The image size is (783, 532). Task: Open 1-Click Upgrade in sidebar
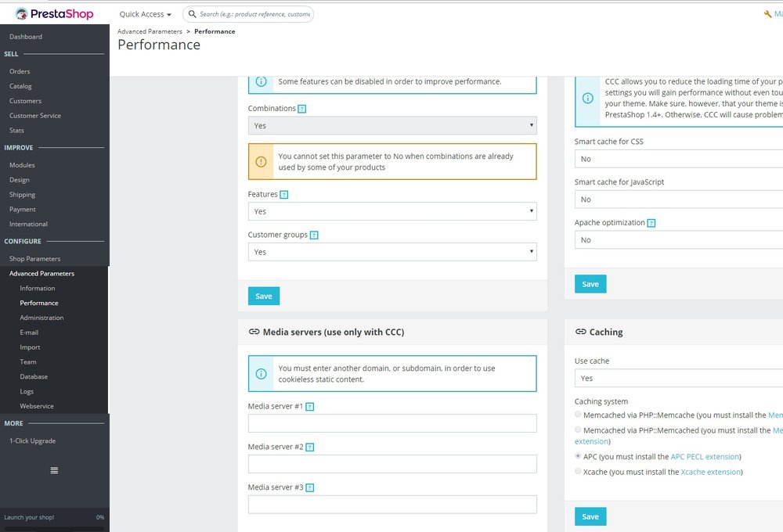coord(32,441)
